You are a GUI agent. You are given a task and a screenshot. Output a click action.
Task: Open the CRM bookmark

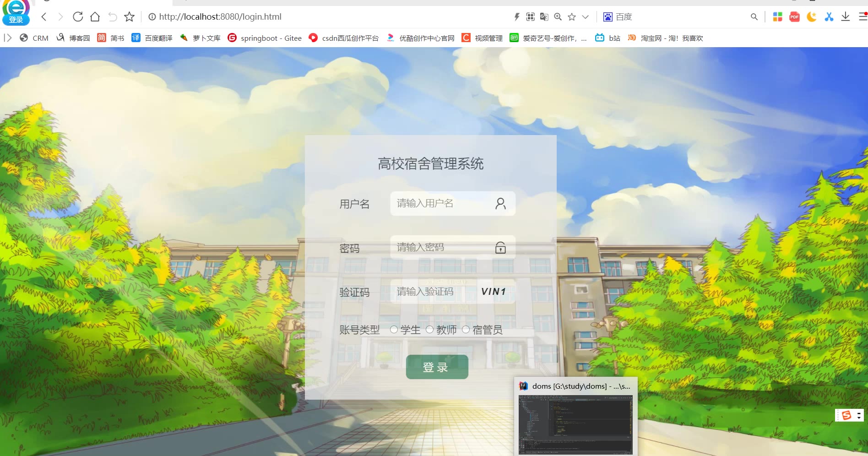pyautogui.click(x=34, y=38)
